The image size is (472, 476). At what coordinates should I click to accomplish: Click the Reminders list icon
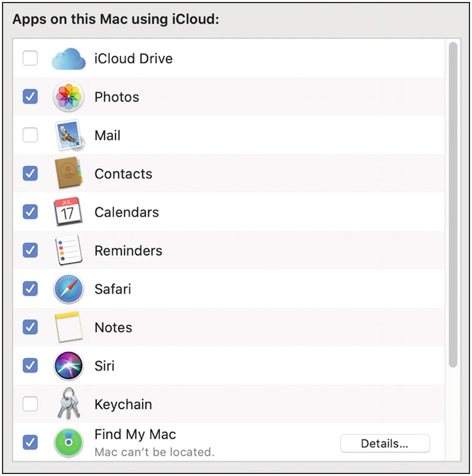coord(69,250)
